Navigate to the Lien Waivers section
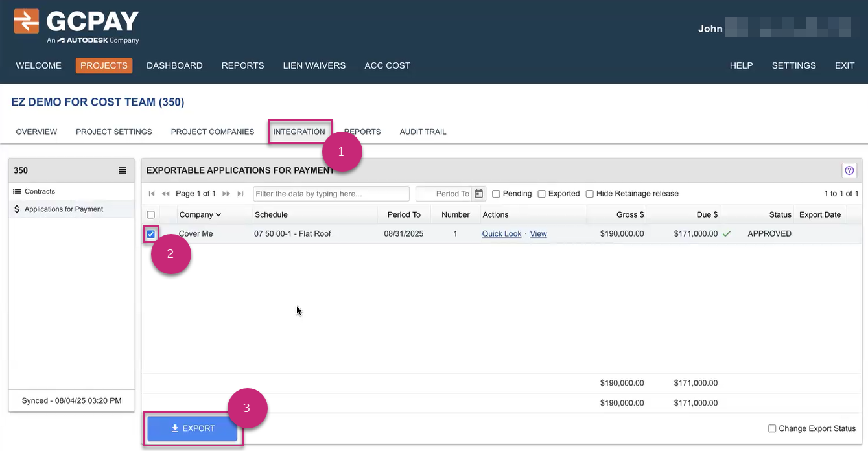This screenshot has height=451, width=868. [x=314, y=65]
